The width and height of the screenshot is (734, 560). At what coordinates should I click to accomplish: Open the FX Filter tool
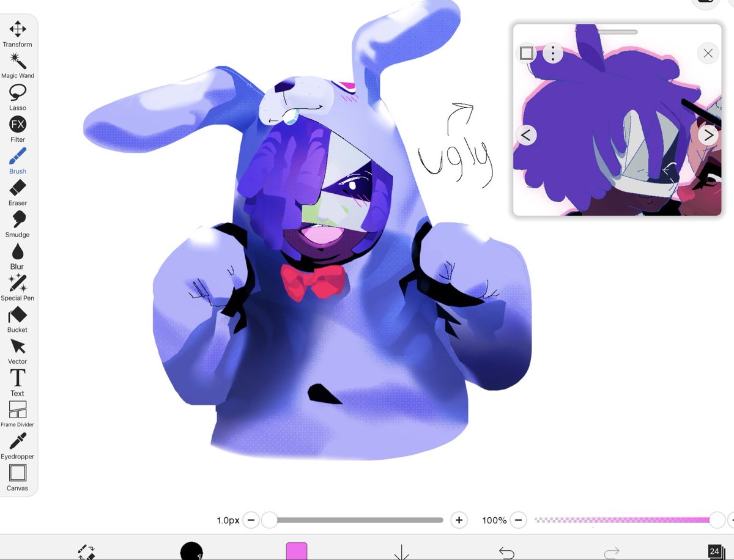coord(18,130)
